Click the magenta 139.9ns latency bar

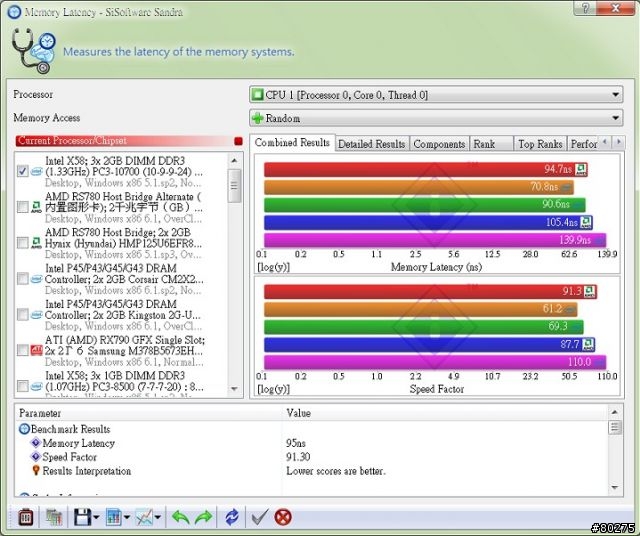click(435, 240)
